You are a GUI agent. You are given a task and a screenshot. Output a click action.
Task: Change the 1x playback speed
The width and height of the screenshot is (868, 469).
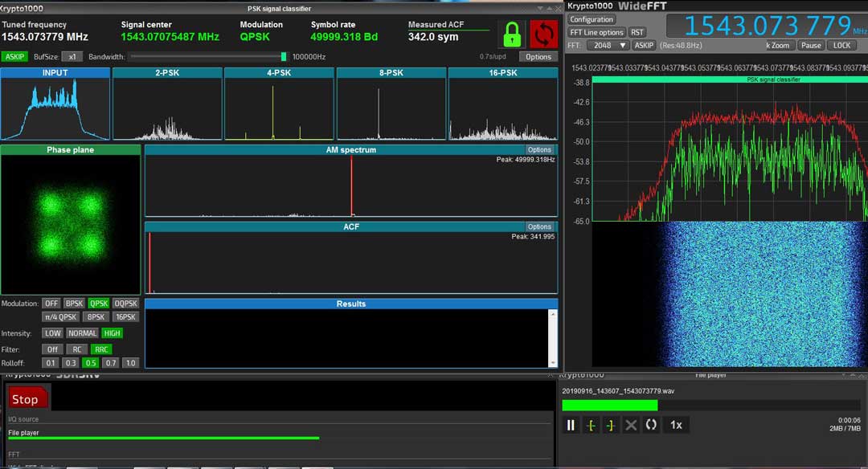tap(676, 425)
